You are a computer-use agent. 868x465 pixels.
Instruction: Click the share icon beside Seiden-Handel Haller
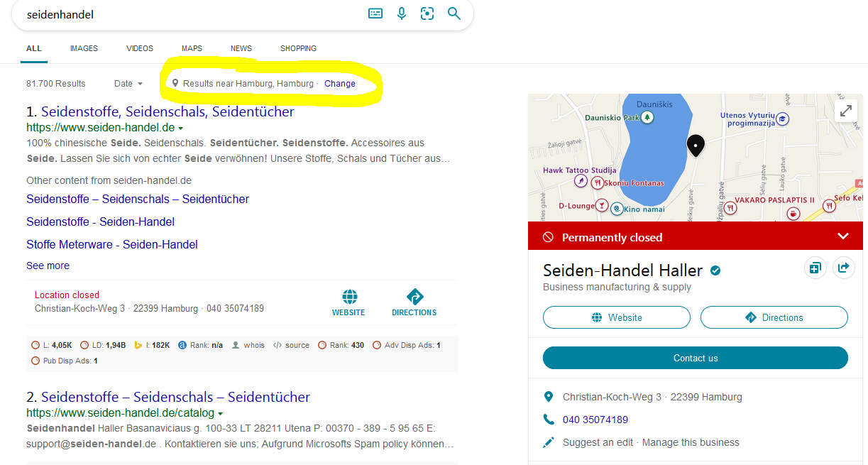843,268
